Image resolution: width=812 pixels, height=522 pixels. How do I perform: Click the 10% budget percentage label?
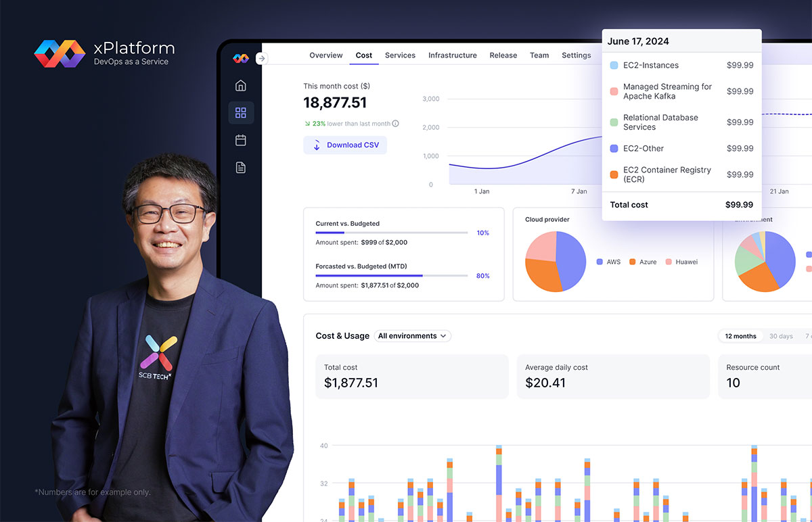[482, 233]
